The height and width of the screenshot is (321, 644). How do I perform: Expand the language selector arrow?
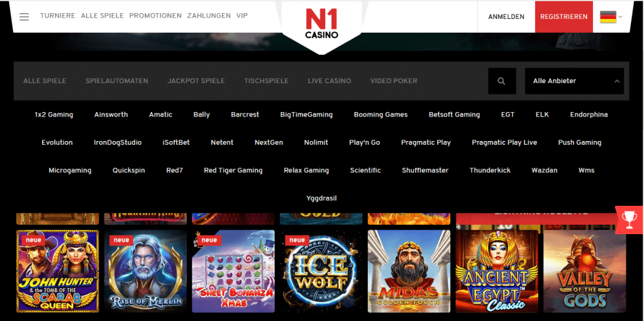point(620,17)
